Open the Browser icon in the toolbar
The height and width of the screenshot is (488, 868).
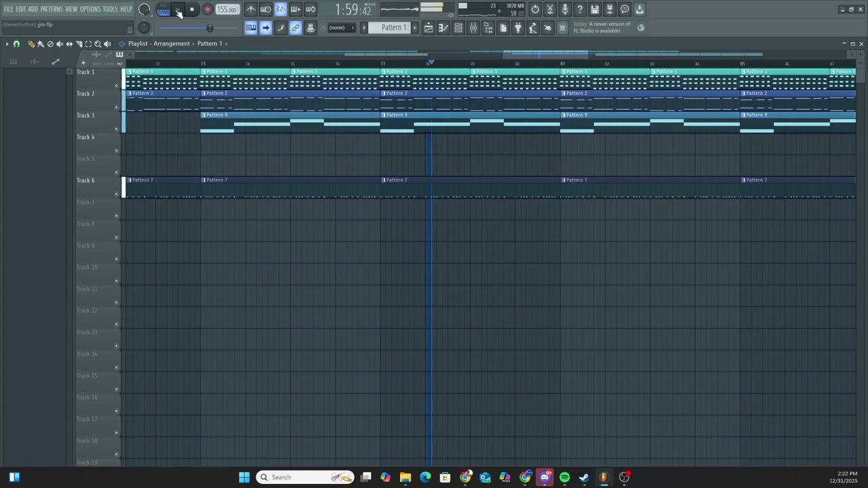coord(488,28)
